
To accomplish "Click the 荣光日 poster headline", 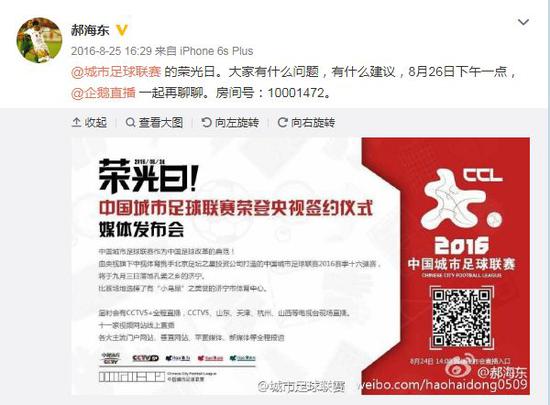I will pyautogui.click(x=147, y=176).
